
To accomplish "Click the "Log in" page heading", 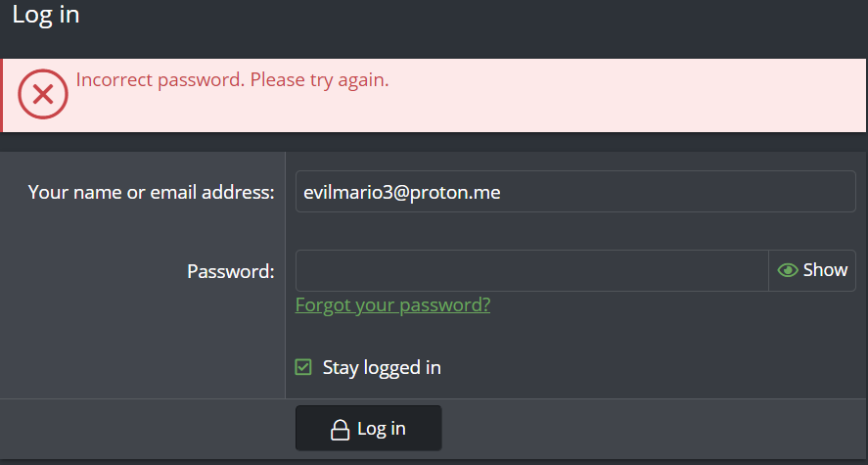I will (46, 15).
